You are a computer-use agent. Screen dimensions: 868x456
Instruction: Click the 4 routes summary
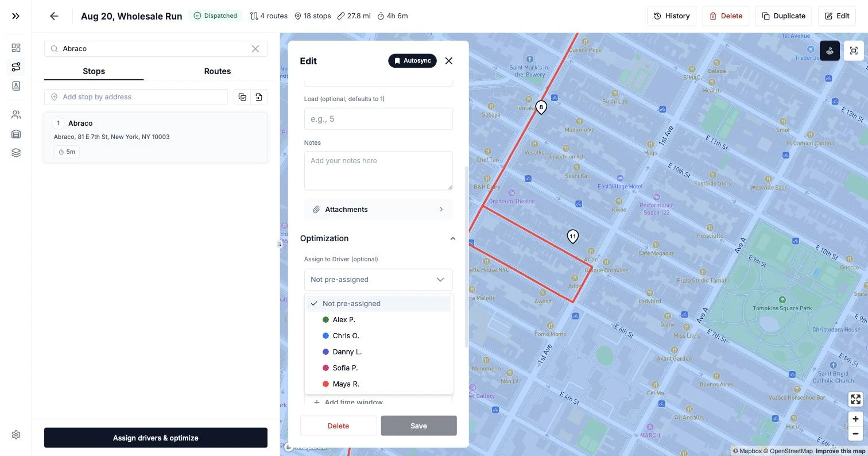pos(269,16)
